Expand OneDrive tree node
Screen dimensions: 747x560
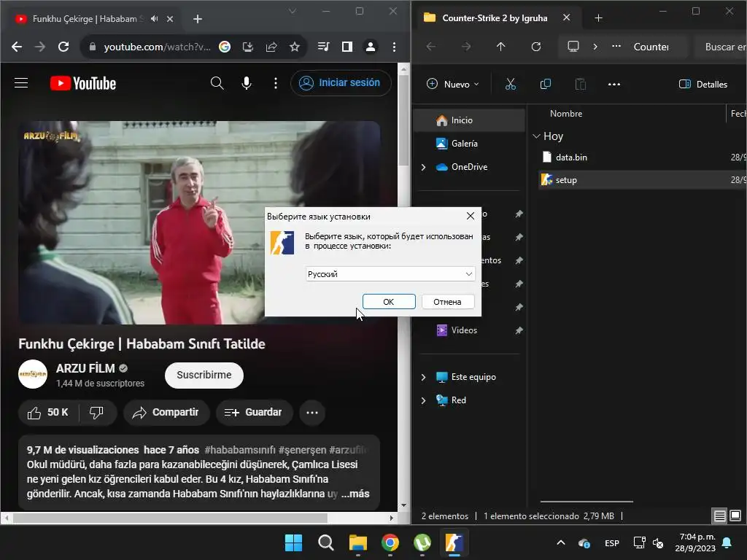424,167
